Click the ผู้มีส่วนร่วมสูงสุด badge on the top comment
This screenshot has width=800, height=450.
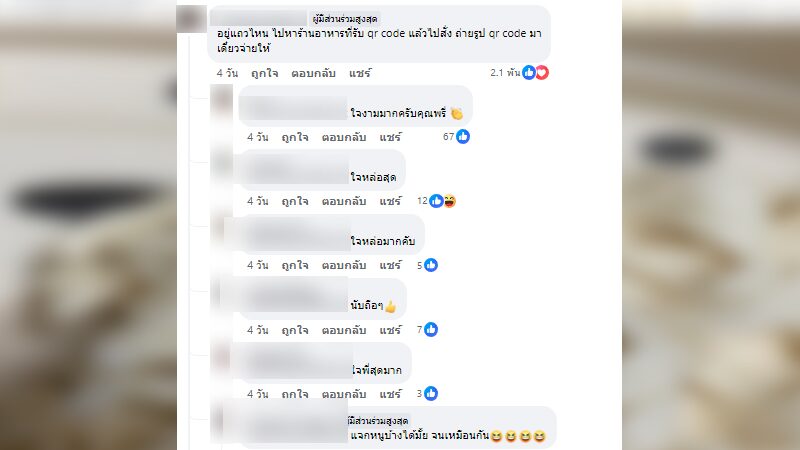[x=345, y=19]
